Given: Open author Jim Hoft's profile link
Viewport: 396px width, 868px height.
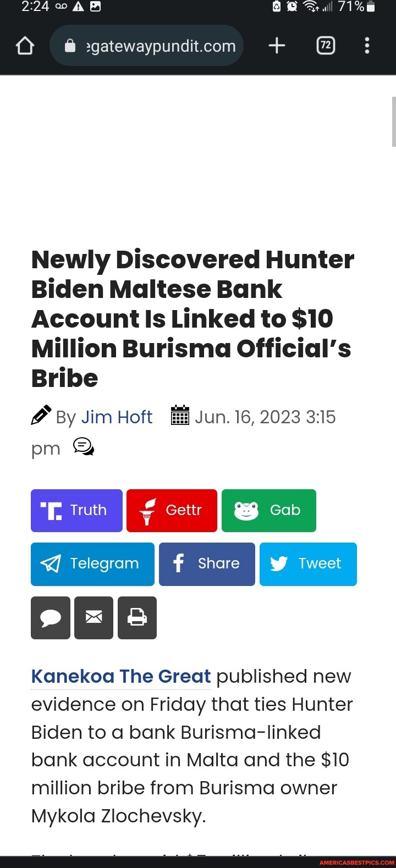Looking at the screenshot, I should click(x=117, y=417).
